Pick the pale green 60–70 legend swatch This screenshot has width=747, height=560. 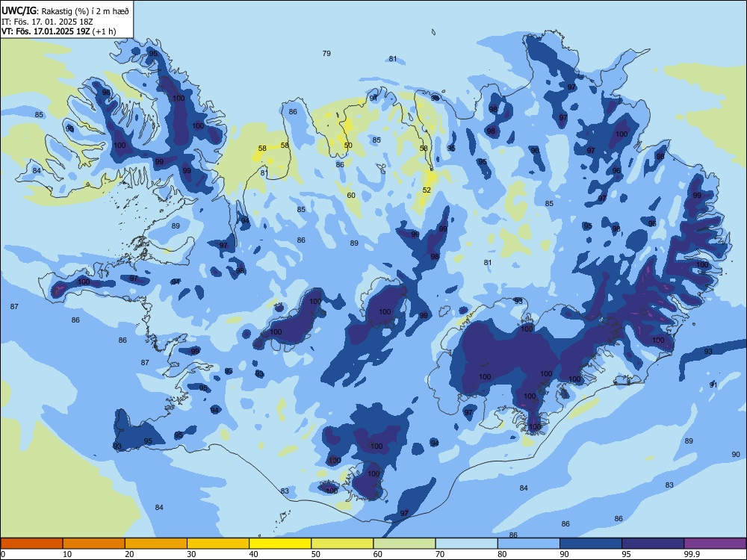point(404,544)
